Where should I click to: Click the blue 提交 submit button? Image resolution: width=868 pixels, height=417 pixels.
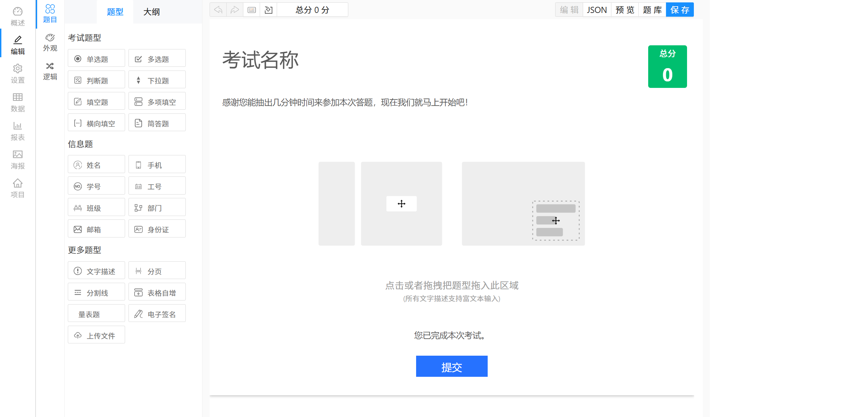[452, 367]
